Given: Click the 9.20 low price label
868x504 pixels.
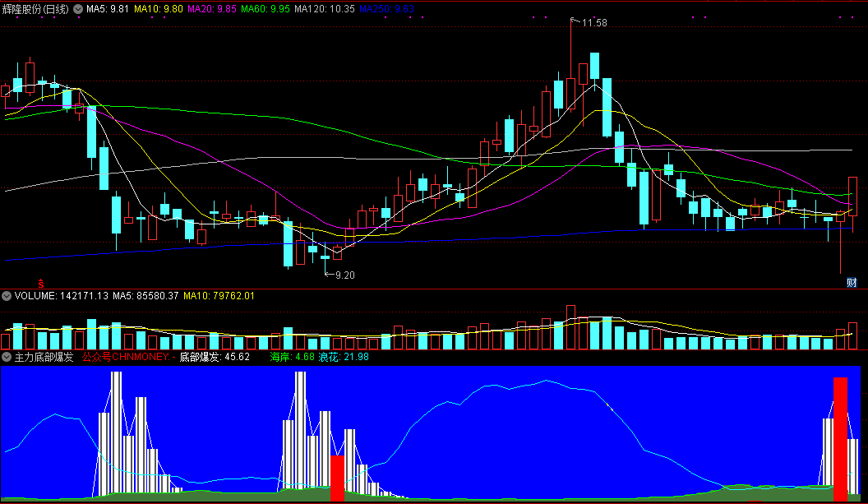Looking at the screenshot, I should [x=345, y=275].
